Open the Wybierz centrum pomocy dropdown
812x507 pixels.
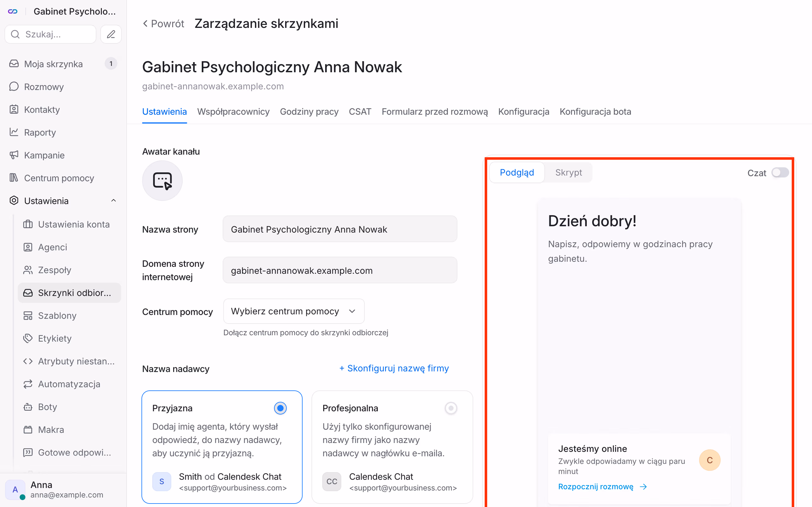click(294, 311)
